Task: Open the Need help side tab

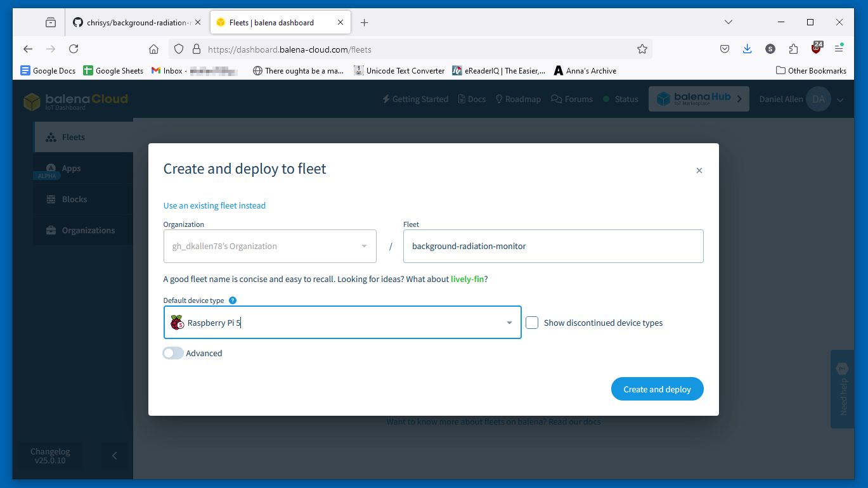Action: point(843,389)
